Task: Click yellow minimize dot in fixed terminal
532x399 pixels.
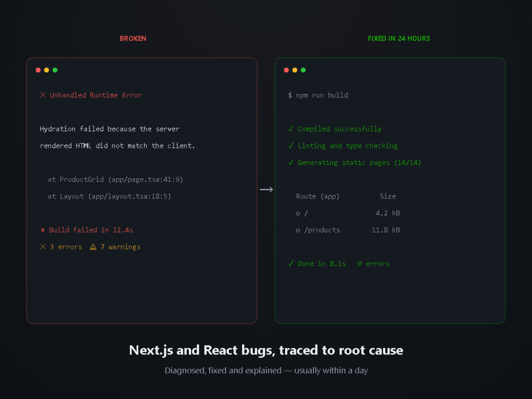Action: [x=295, y=70]
